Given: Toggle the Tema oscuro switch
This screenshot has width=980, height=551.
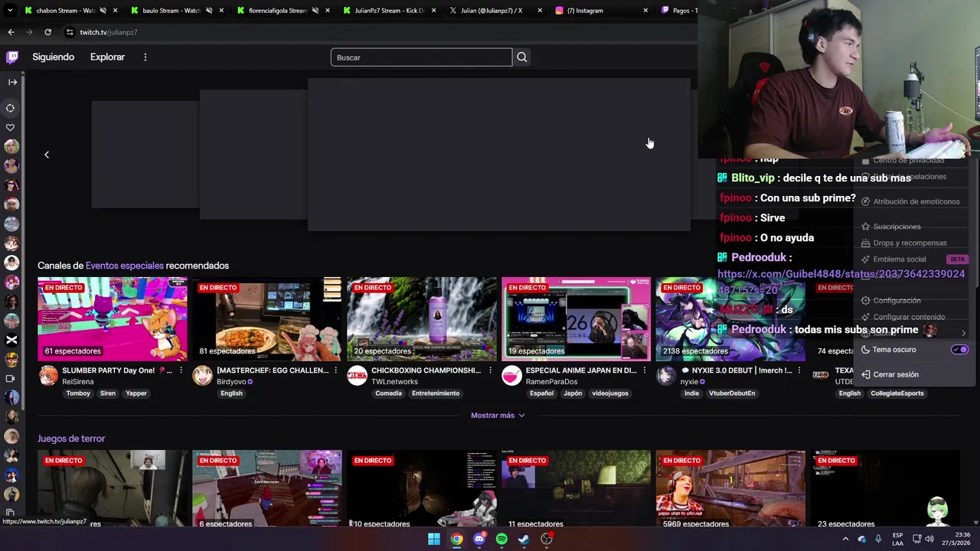Looking at the screenshot, I should [959, 350].
